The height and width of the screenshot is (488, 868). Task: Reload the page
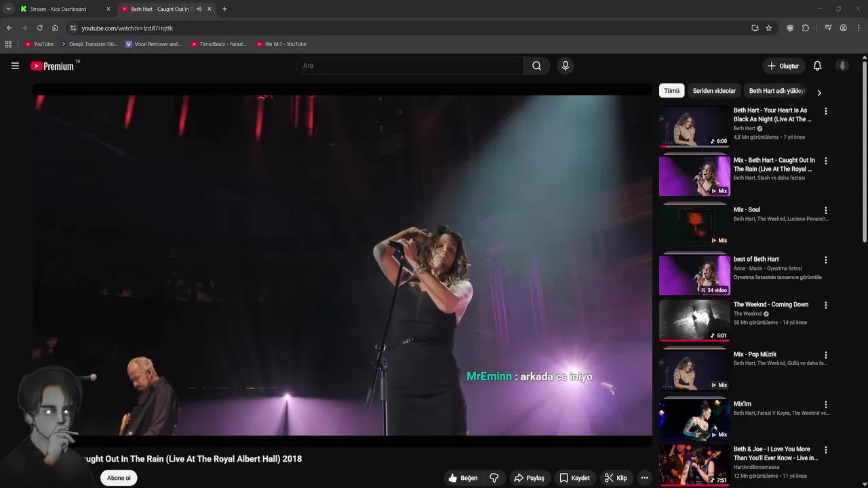click(x=39, y=28)
